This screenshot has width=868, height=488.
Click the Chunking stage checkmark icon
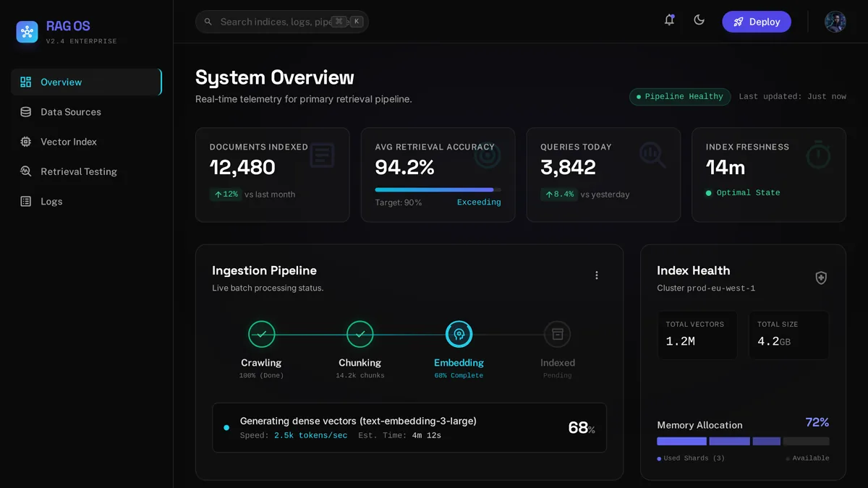click(359, 334)
